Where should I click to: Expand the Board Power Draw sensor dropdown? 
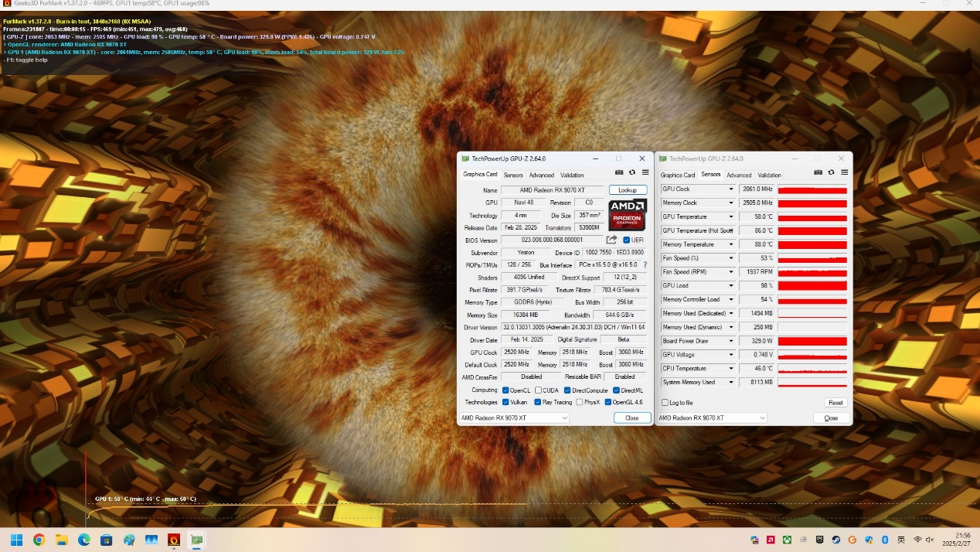[x=731, y=341]
